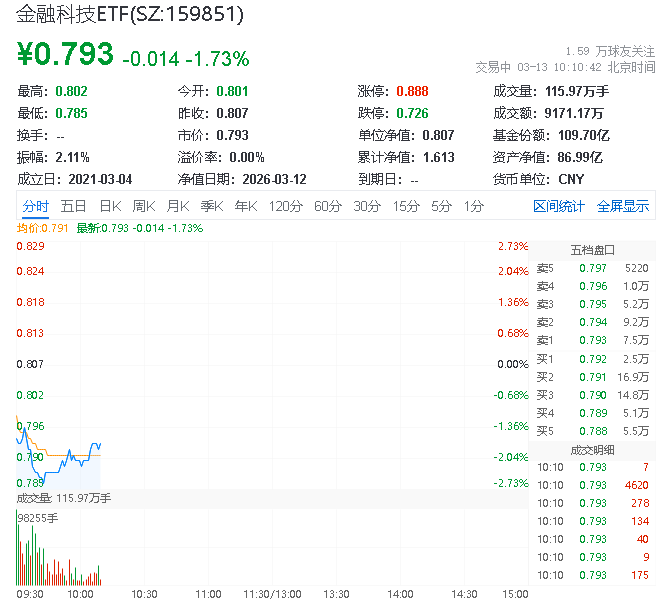Open the 日K candlestick tab

coord(110,206)
